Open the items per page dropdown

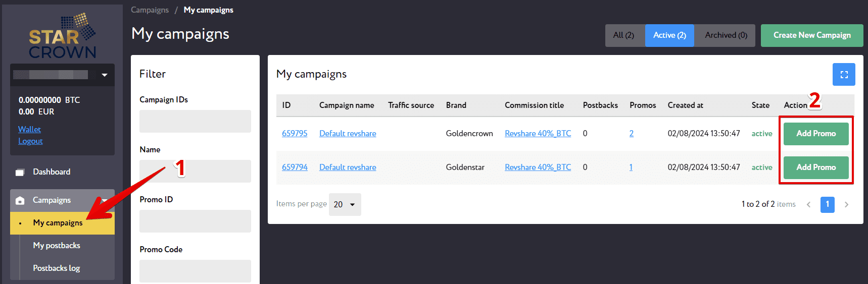[345, 204]
